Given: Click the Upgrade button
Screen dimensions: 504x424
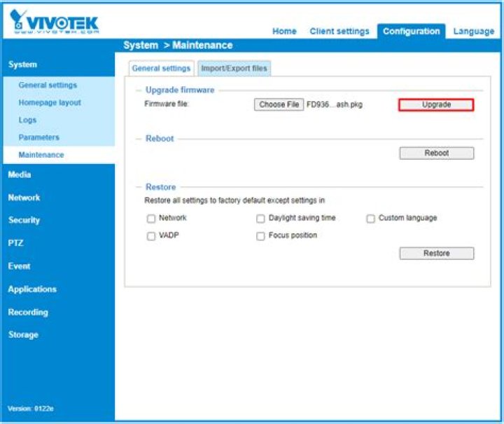Looking at the screenshot, I should coord(436,104).
